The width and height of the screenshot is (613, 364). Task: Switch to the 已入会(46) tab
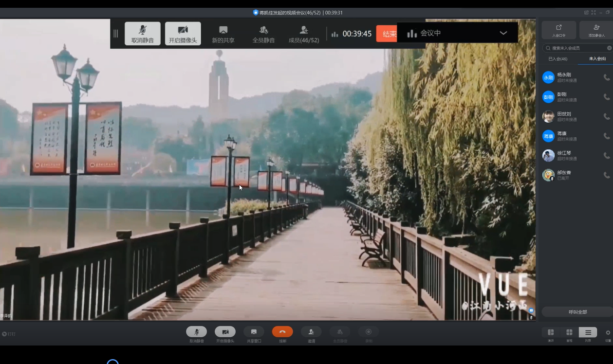click(557, 59)
